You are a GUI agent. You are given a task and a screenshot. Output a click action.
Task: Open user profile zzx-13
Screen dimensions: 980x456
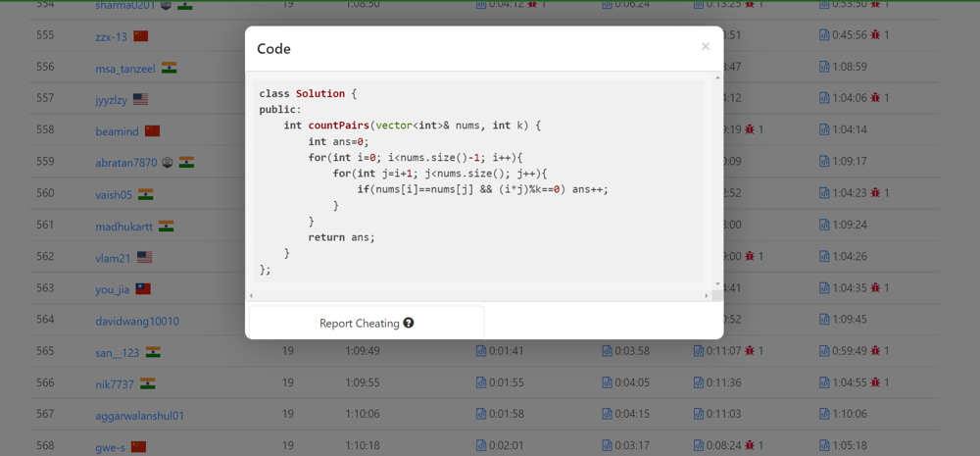[x=112, y=36]
